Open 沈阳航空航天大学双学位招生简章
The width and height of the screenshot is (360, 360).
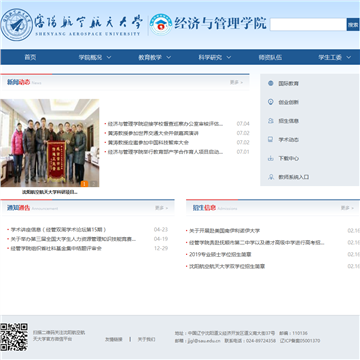pos(227,266)
